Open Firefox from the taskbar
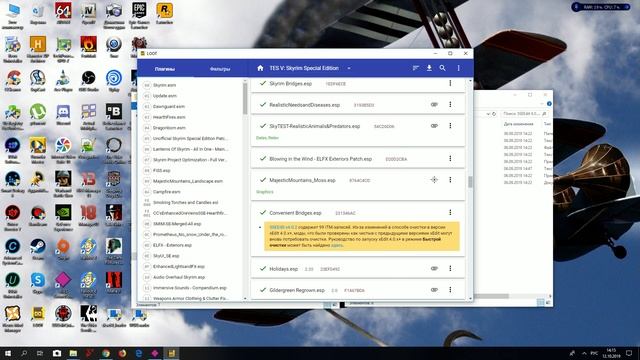The image size is (640, 360). tap(122, 353)
